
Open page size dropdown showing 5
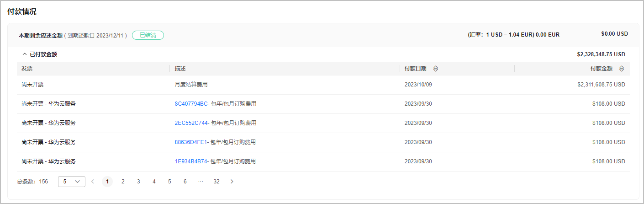point(72,182)
